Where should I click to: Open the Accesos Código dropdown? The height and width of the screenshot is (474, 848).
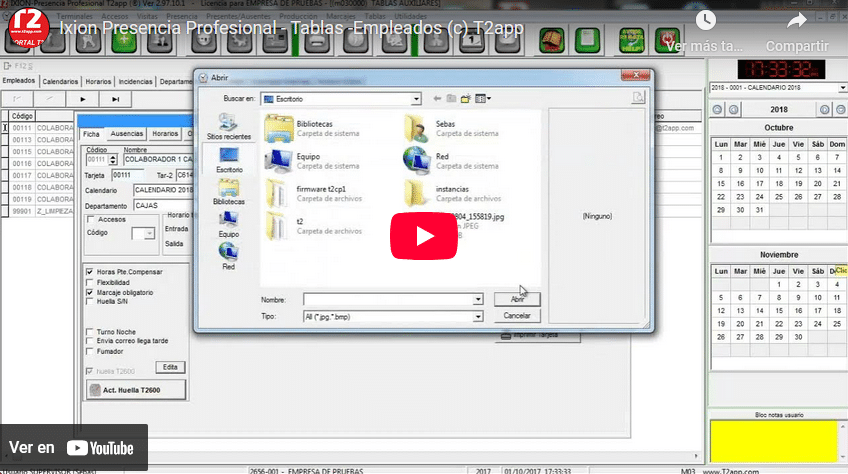coord(149,233)
